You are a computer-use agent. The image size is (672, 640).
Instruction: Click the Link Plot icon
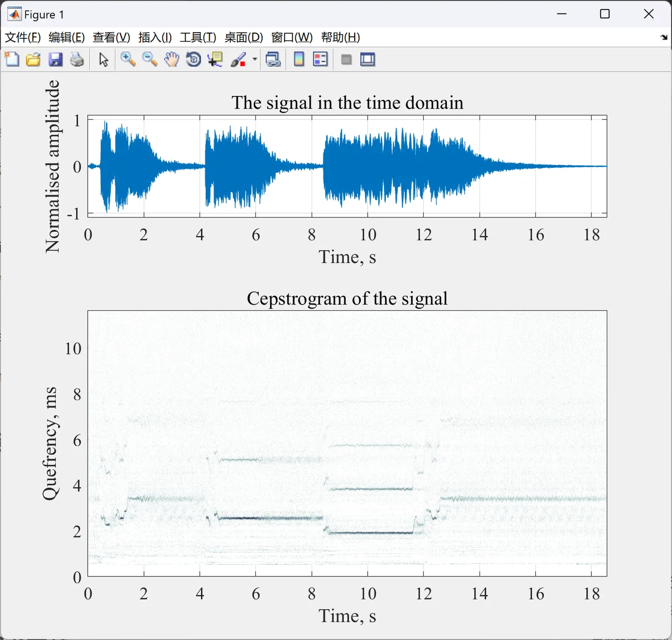pos(273,60)
